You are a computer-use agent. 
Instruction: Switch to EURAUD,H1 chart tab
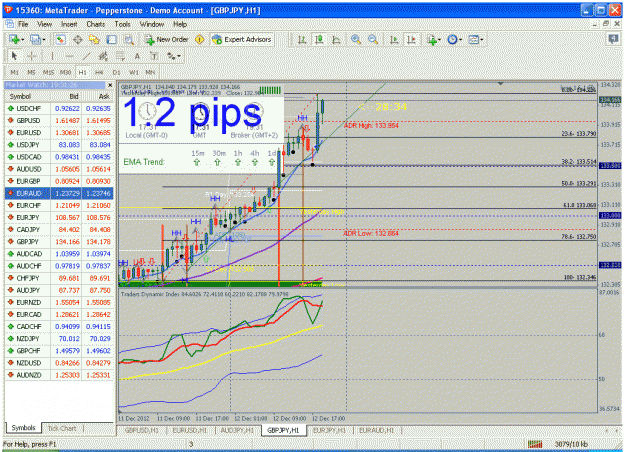(x=377, y=430)
